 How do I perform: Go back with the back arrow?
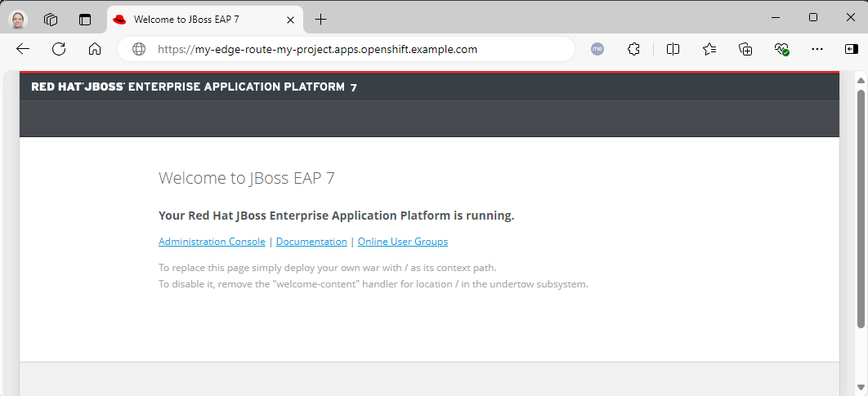click(23, 49)
